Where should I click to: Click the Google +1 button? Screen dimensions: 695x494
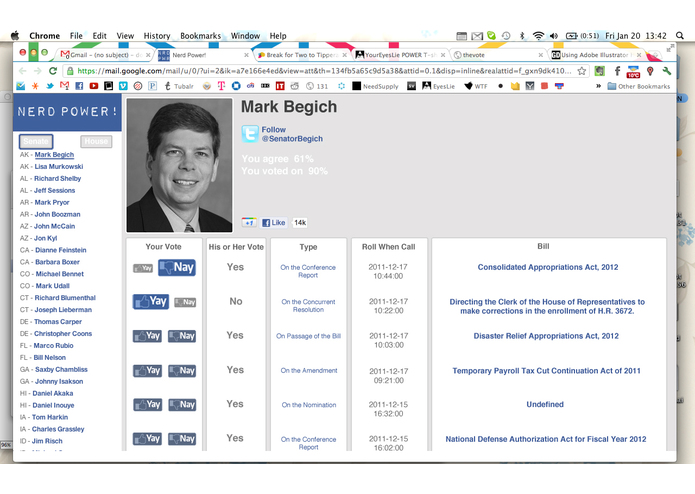[249, 222]
